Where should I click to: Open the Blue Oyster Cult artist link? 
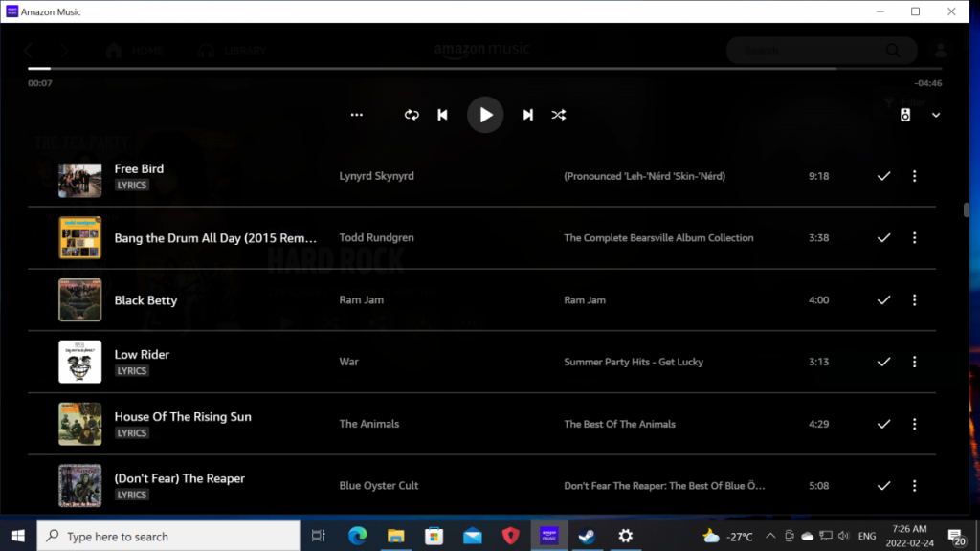[379, 485]
